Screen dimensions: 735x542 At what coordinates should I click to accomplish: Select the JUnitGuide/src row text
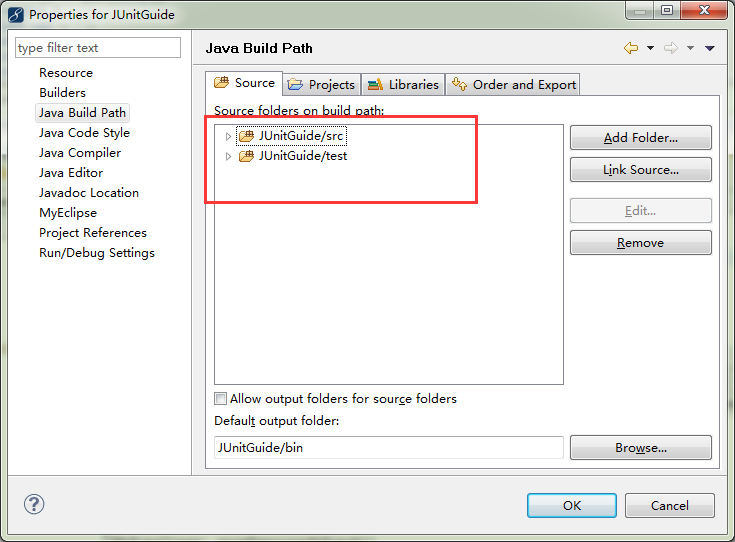[x=301, y=136]
